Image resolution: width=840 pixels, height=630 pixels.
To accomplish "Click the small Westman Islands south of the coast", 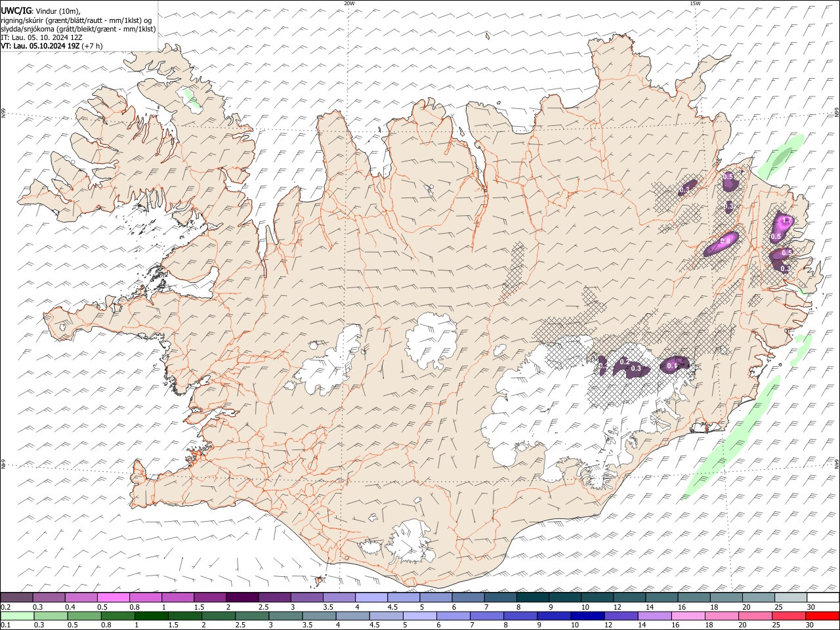I will [x=320, y=580].
